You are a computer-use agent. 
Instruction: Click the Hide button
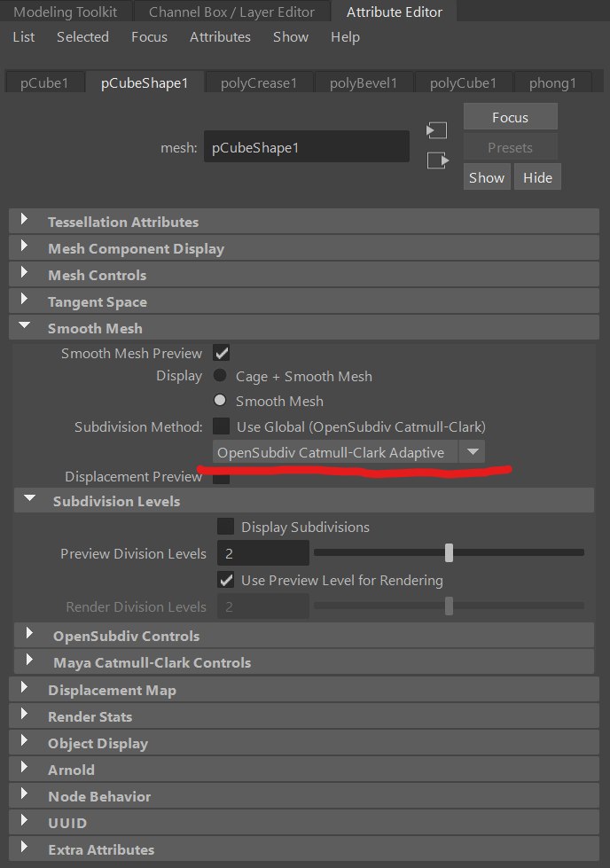pos(537,177)
